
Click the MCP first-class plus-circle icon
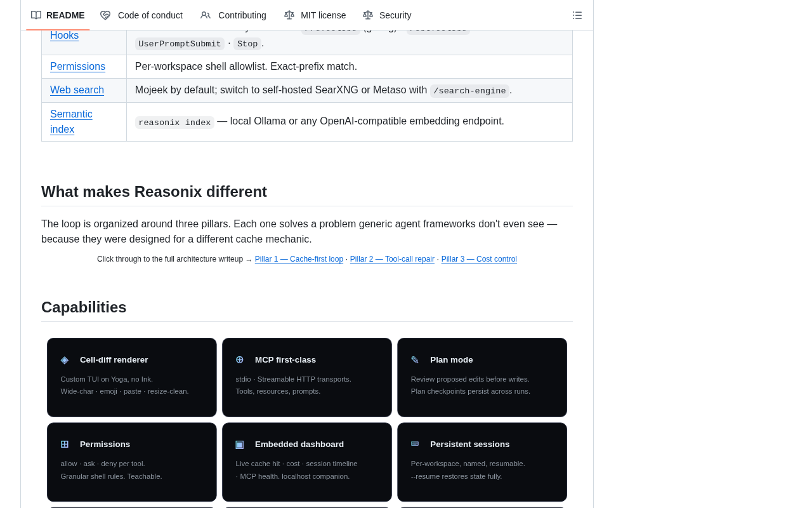tap(240, 359)
